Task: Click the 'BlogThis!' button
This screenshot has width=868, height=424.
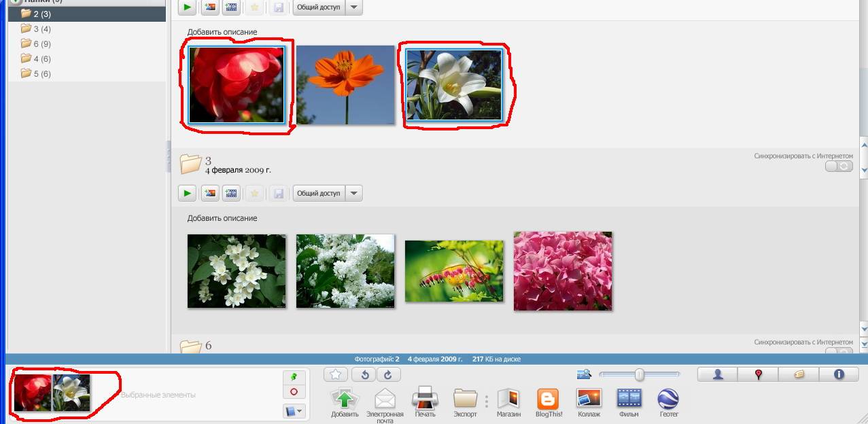Action: pyautogui.click(x=549, y=403)
